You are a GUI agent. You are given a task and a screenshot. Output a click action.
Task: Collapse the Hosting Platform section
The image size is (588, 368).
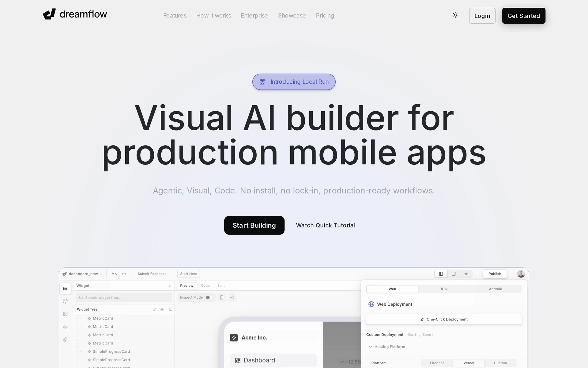(x=387, y=347)
